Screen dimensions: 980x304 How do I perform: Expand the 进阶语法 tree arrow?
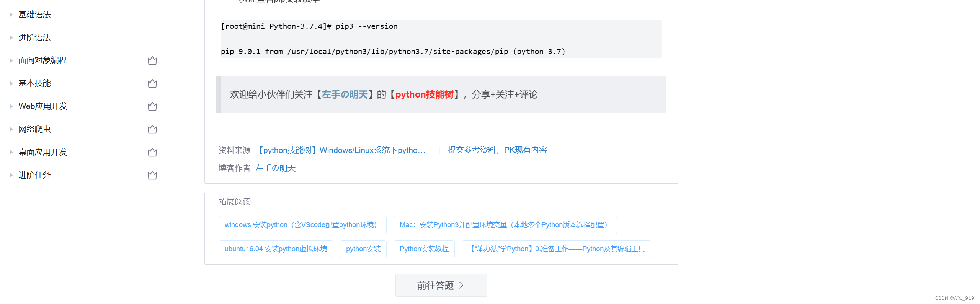(x=11, y=37)
